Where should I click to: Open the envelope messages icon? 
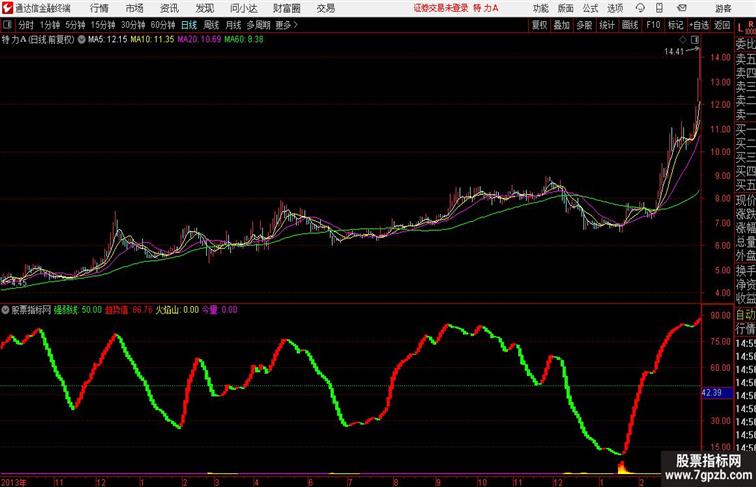[x=682, y=8]
